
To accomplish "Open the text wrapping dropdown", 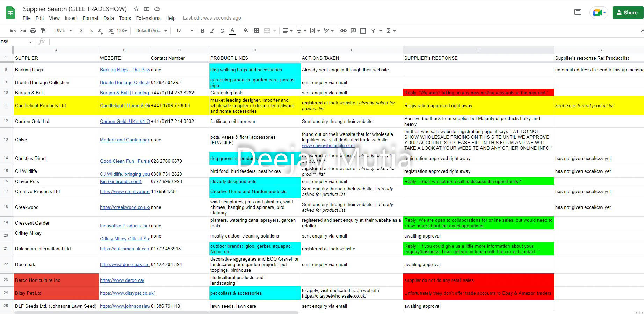I will [x=315, y=31].
